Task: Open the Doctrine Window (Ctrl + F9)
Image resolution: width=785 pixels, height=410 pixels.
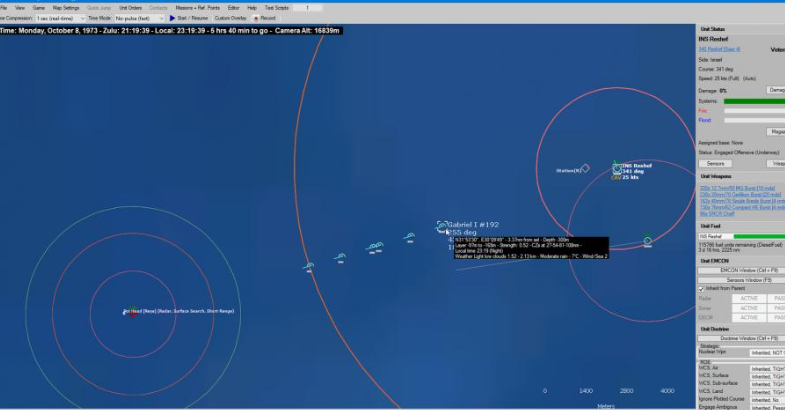Action: (741, 338)
